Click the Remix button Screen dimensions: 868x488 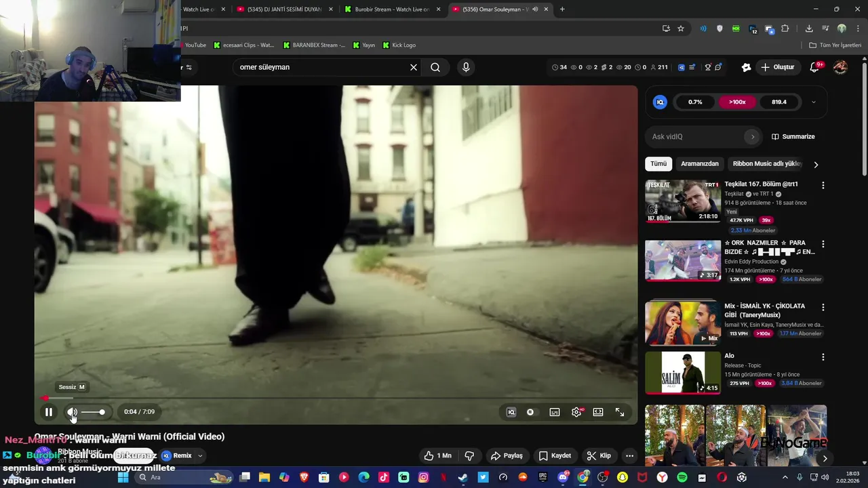(x=176, y=455)
